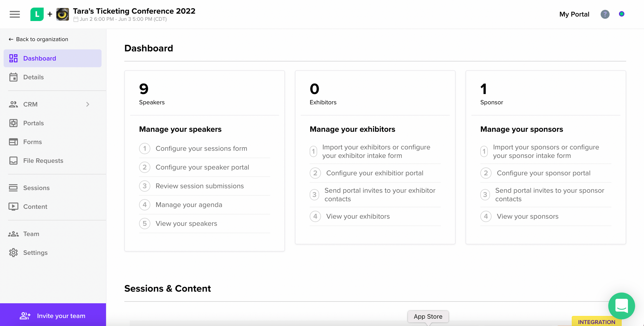This screenshot has height=326, width=644.
Task: Open the Portals sidebar icon
Action: pyautogui.click(x=14, y=123)
